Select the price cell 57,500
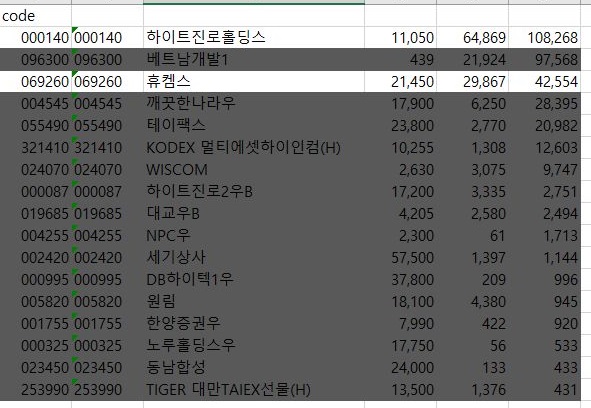 (x=401, y=257)
